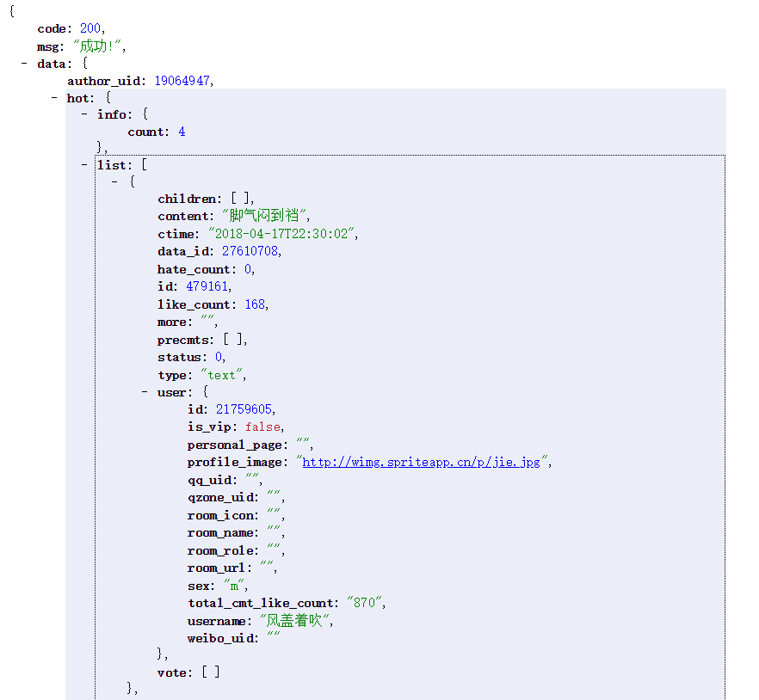
Task: Select the hate_count value 0
Action: [x=248, y=269]
